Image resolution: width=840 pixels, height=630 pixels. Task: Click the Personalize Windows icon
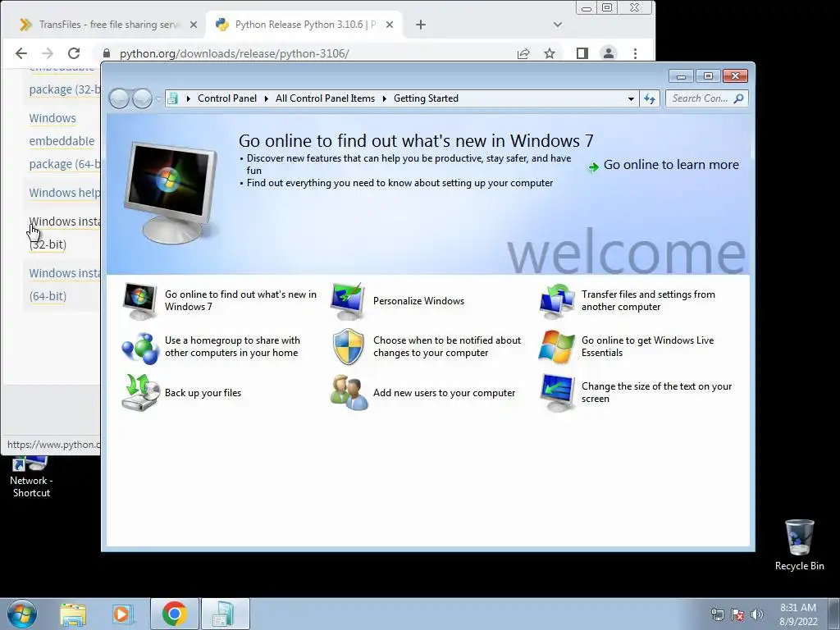348,301
